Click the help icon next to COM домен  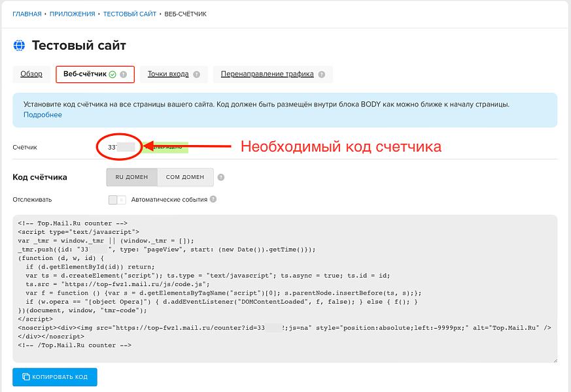coord(220,176)
